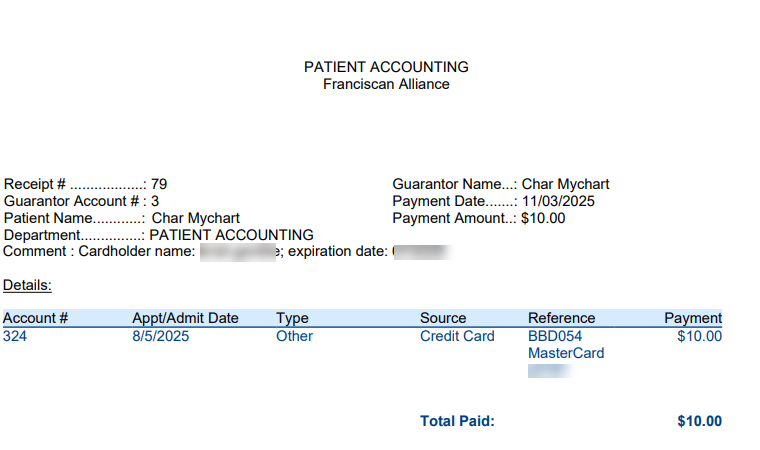Click the Receipt # value 79
The image size is (760, 450).
pyautogui.click(x=159, y=184)
